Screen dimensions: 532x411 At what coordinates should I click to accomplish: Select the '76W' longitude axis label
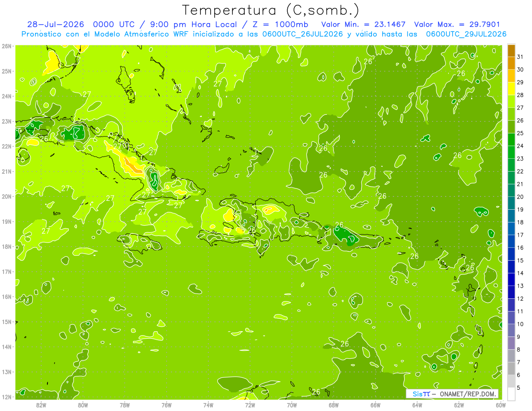(x=167, y=404)
